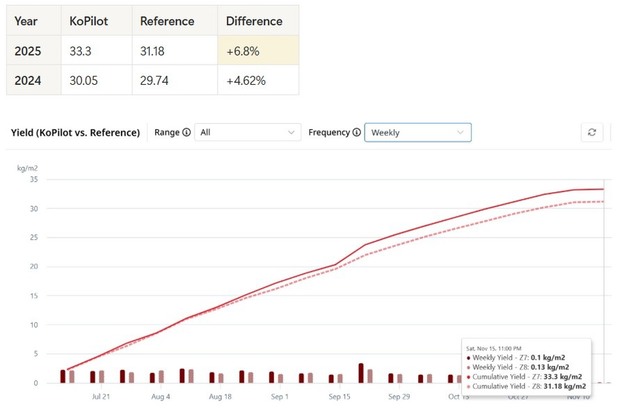Click the Yield (KoPilot vs. Reference) chart title
This screenshot has height=409, width=626.
[75, 132]
